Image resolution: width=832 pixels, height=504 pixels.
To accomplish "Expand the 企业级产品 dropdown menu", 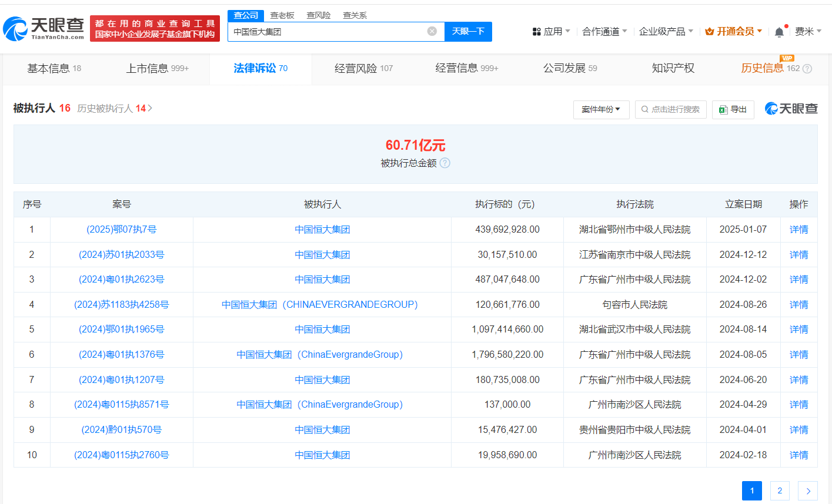I will point(666,32).
